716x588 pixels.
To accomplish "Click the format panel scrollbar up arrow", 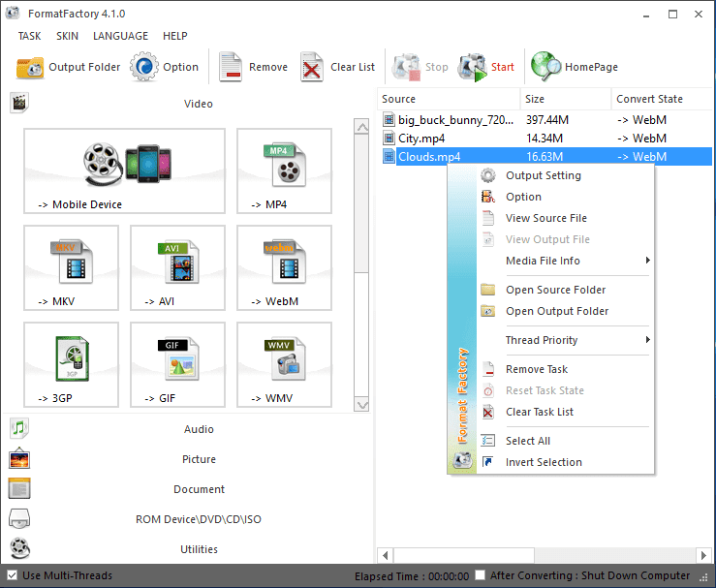I will click(361, 127).
